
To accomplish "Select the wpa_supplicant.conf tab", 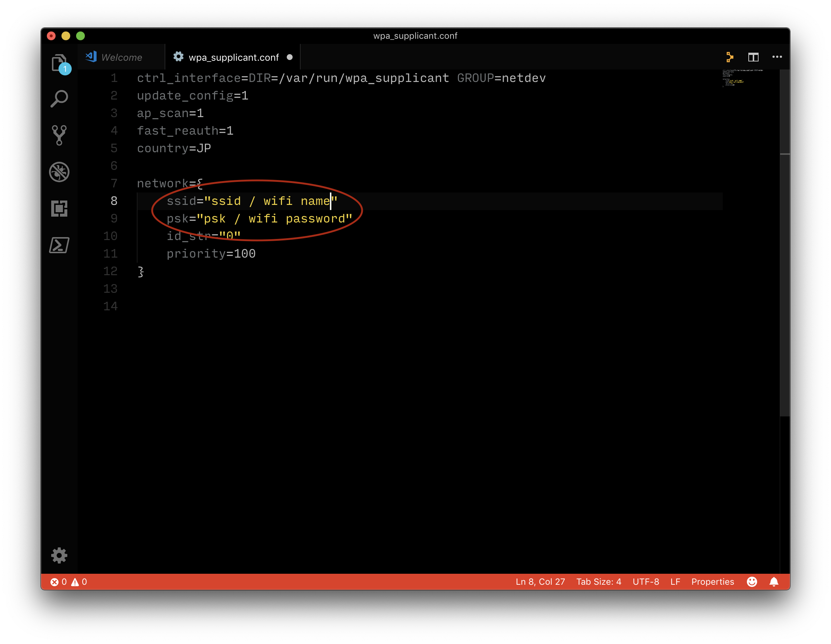I will click(233, 57).
